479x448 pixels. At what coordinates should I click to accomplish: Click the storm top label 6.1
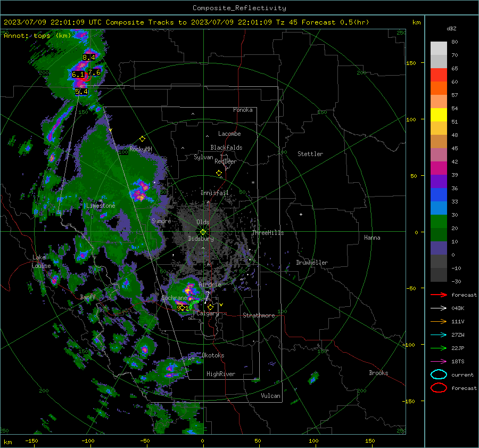click(x=78, y=74)
